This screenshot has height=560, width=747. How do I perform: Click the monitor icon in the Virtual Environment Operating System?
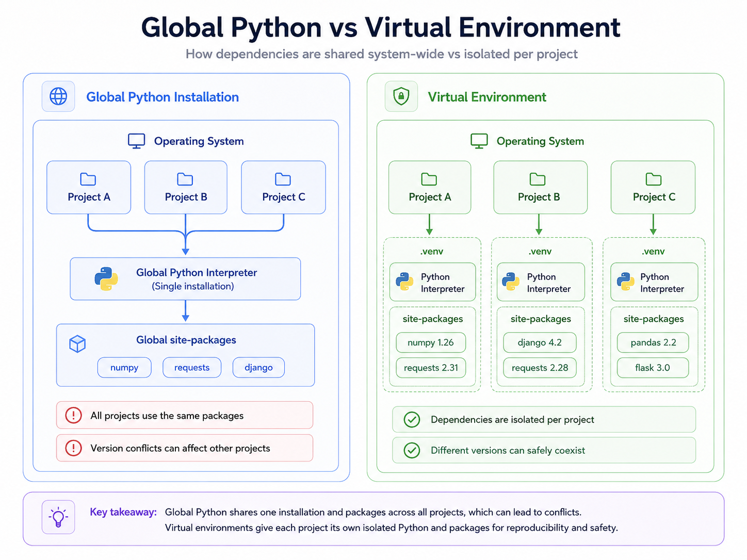[x=479, y=141]
